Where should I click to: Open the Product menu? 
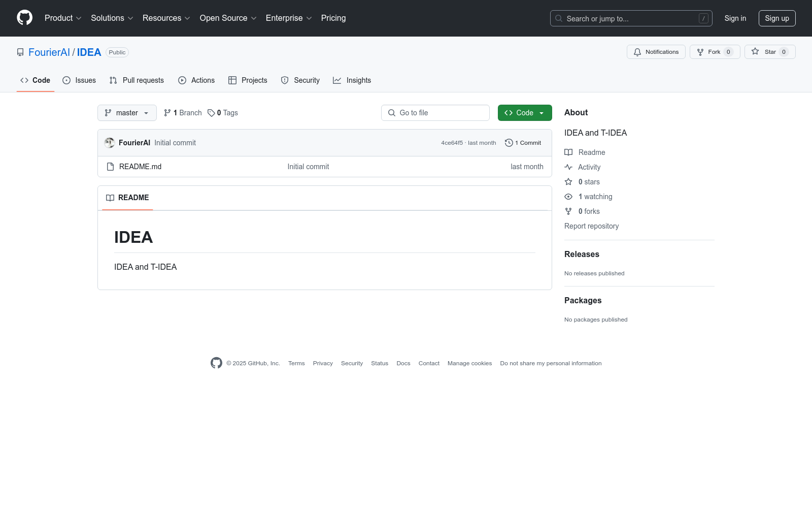pyautogui.click(x=63, y=18)
